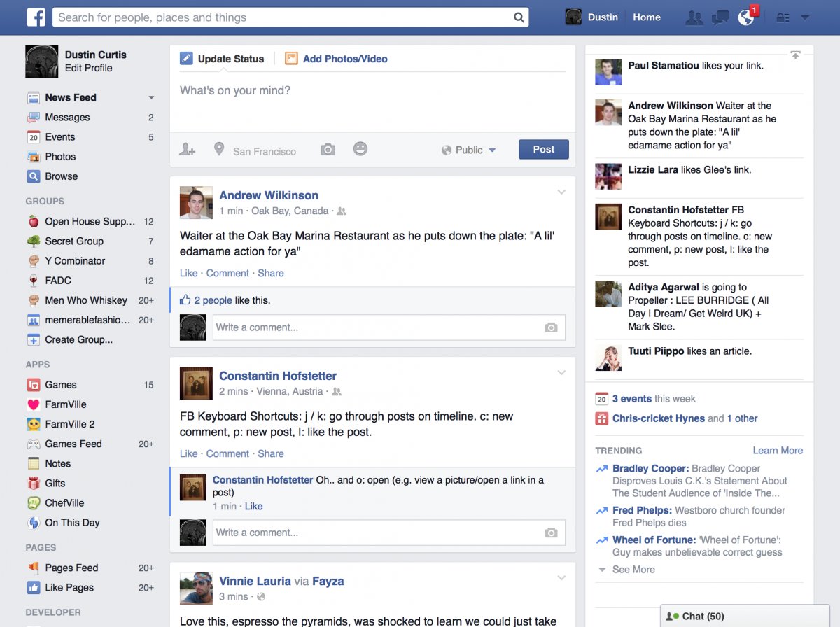Image resolution: width=840 pixels, height=627 pixels.
Task: Open Andrew Wilkinson post options chevron
Action: click(x=561, y=192)
